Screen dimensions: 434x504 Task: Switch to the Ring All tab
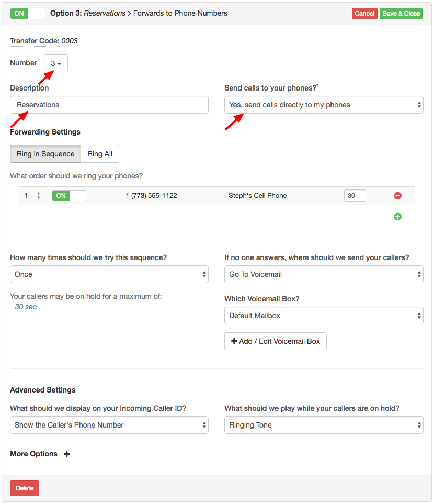pyautogui.click(x=100, y=153)
